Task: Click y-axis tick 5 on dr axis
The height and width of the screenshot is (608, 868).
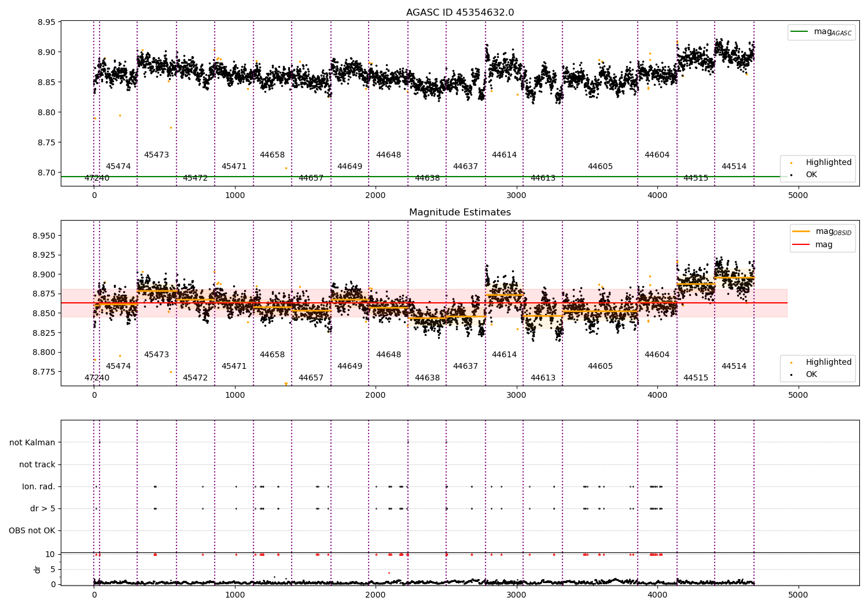Action: 53,569
